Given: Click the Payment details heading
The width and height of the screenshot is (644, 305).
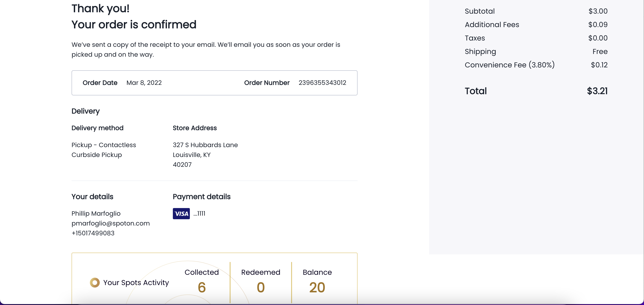Looking at the screenshot, I should (201, 197).
